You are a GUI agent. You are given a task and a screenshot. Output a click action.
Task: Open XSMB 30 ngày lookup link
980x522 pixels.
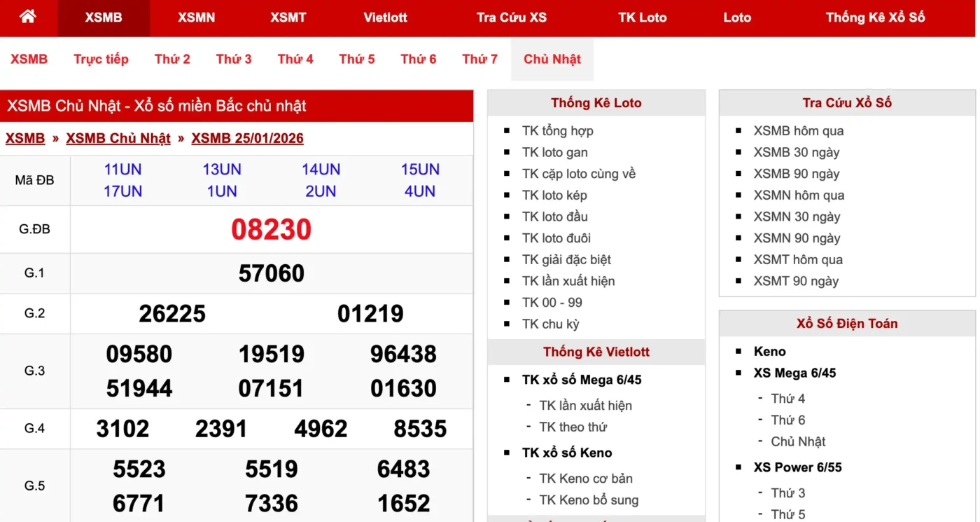(796, 152)
